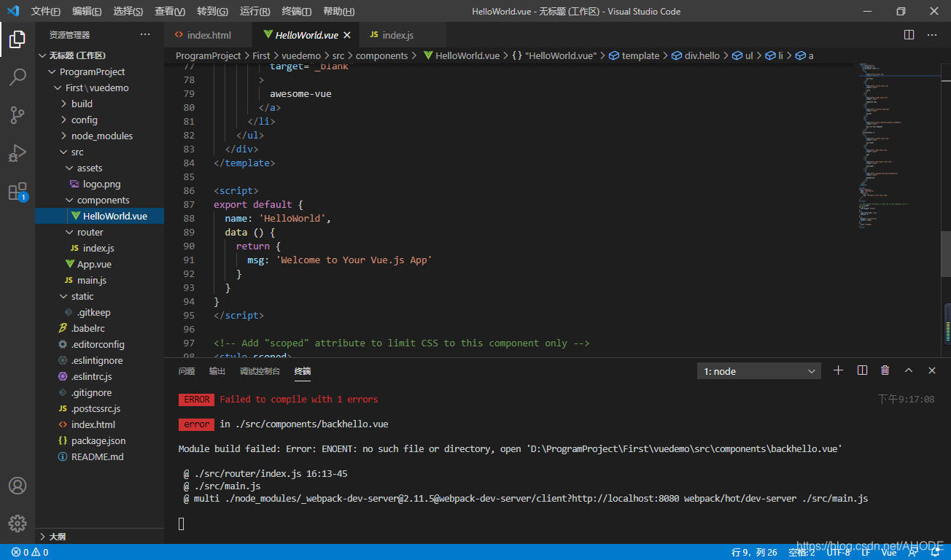Click the VS Code logo in title bar
The width and height of the screenshot is (951, 560).
click(x=13, y=11)
